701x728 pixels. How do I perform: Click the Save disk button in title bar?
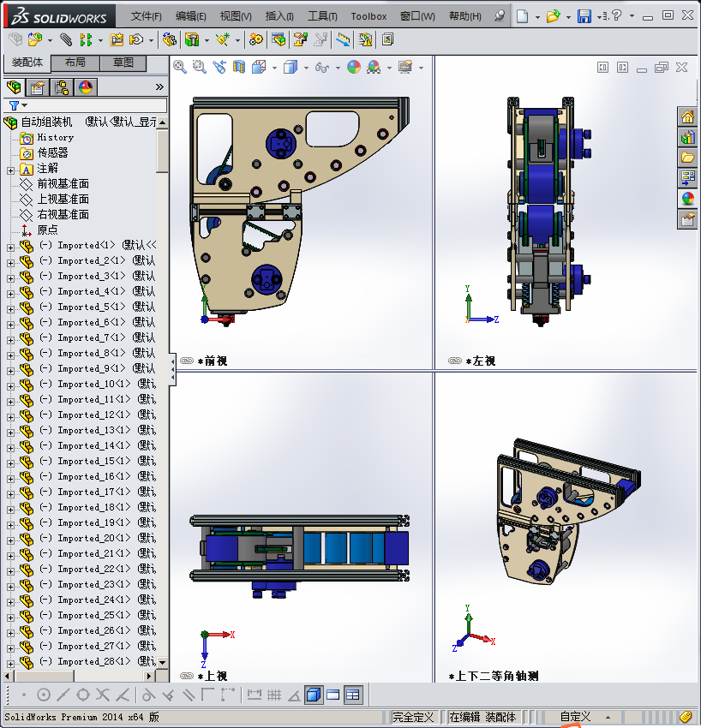(584, 17)
